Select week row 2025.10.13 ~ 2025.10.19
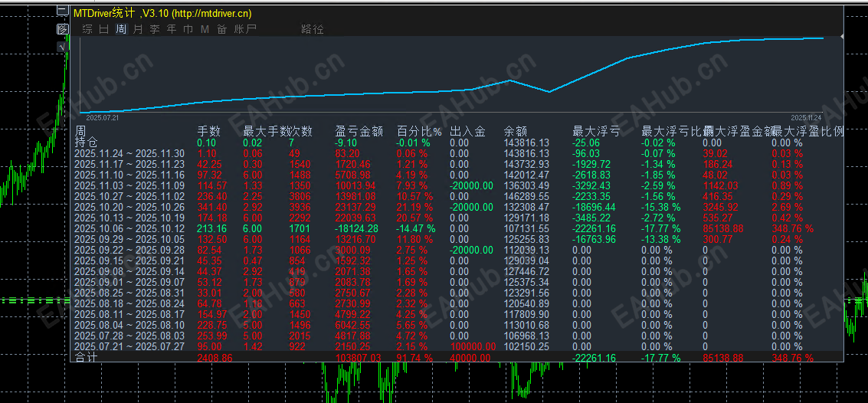The height and width of the screenshot is (403, 868). (129, 218)
